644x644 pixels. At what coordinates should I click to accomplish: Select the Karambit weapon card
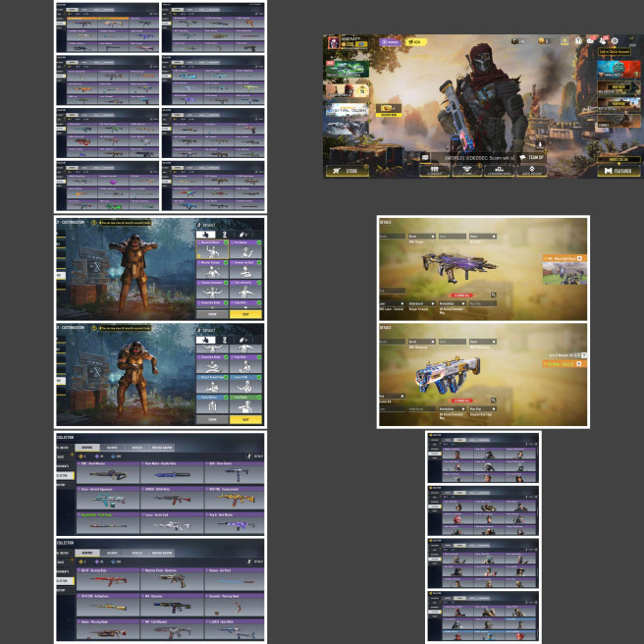pos(234,605)
